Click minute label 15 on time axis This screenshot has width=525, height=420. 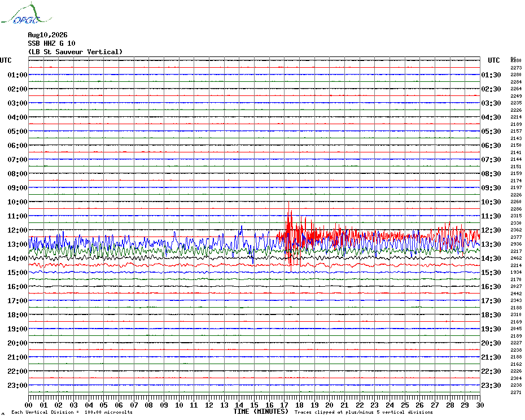[x=255, y=405]
